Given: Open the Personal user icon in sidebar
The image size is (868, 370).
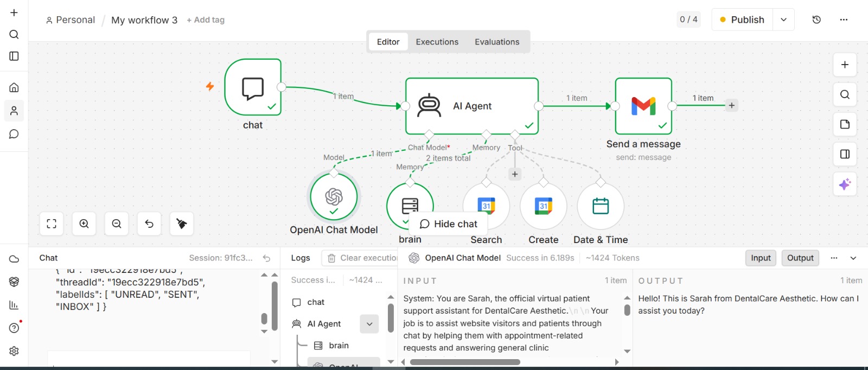Looking at the screenshot, I should point(14,111).
